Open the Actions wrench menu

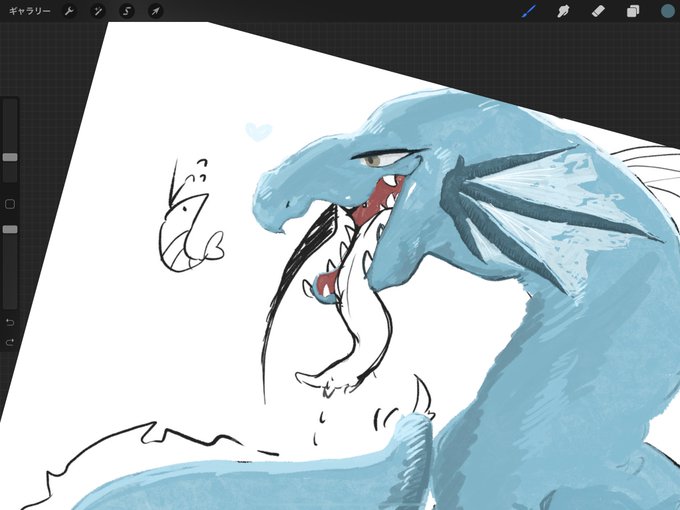click(69, 11)
